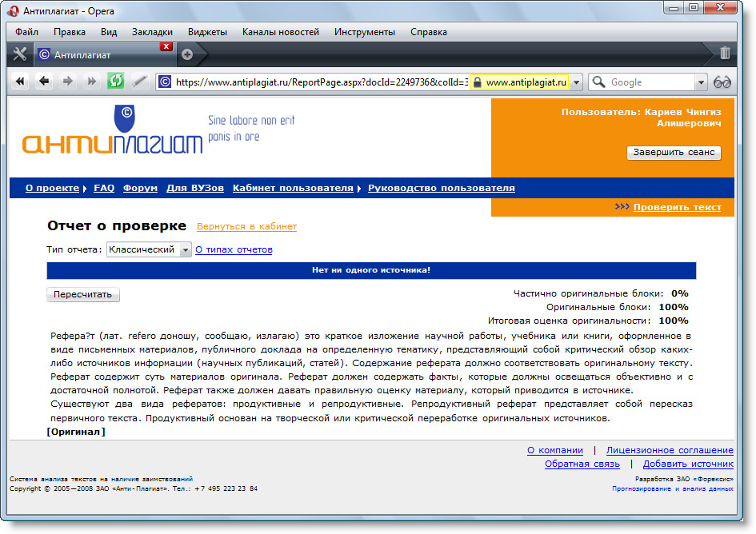Click the wand password icon
The height and width of the screenshot is (534, 756).
140,82
